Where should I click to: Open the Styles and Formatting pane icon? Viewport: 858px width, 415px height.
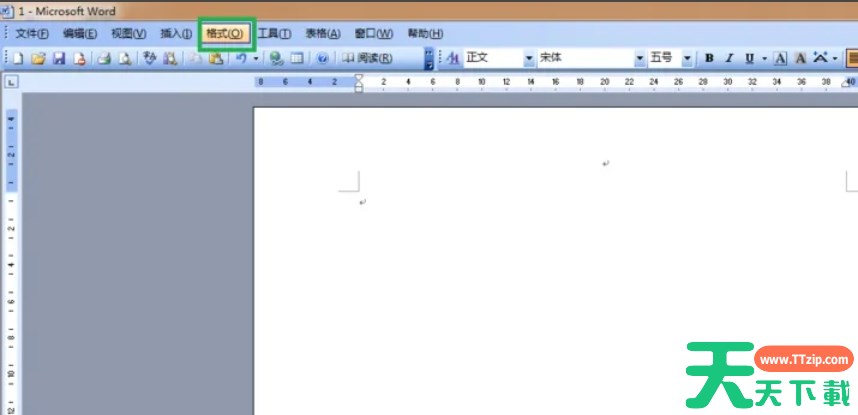click(x=452, y=58)
